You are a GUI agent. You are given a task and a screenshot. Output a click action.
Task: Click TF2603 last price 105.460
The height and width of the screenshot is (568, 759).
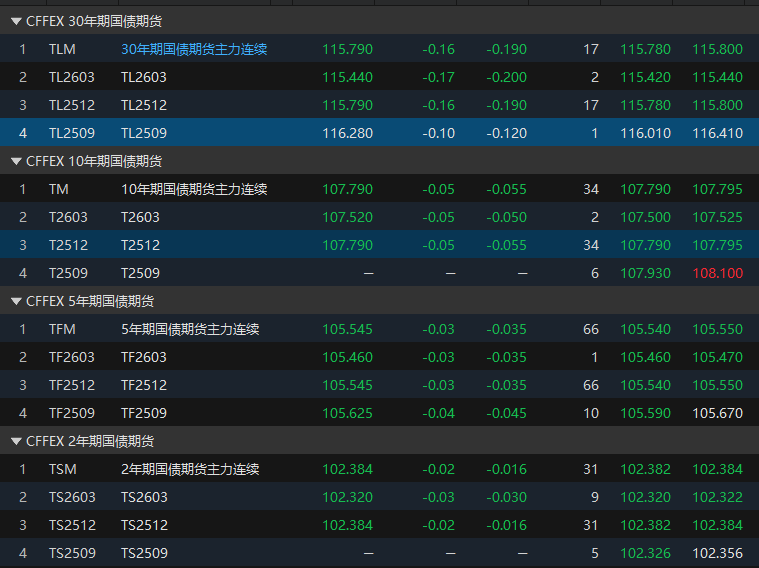[348, 357]
